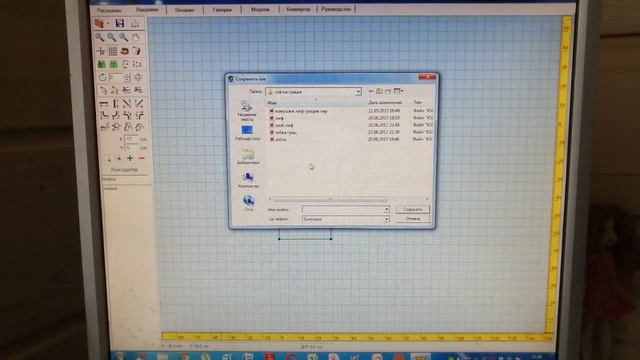Click the Recent Places icon in save dialog
Viewport: 640px width, 360px height.
pos(247,111)
